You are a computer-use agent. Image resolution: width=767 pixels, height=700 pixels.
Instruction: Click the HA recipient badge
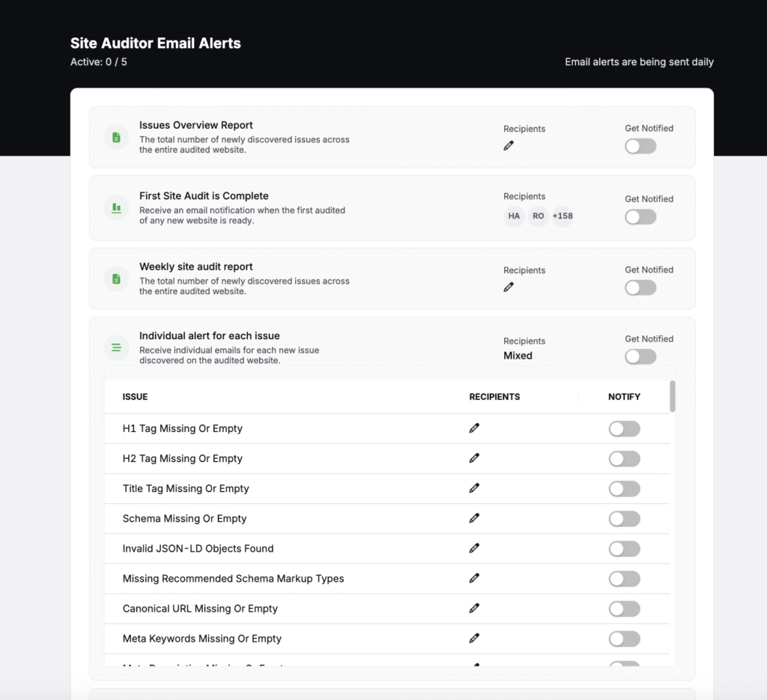[514, 216]
